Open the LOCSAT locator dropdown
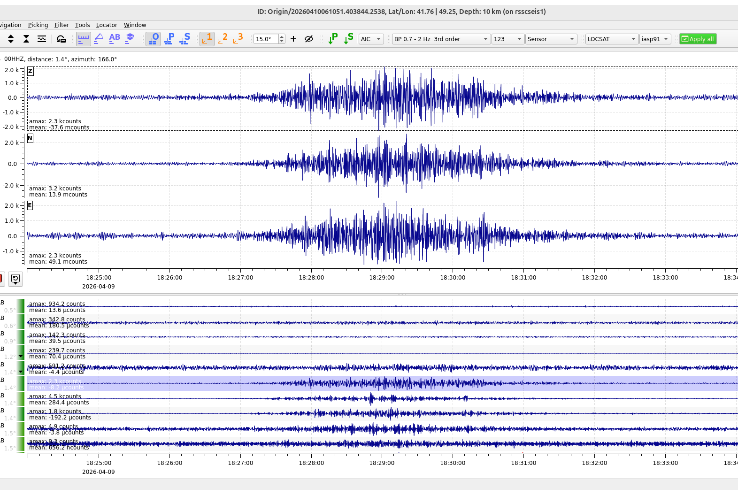The width and height of the screenshot is (738, 490). coord(612,39)
